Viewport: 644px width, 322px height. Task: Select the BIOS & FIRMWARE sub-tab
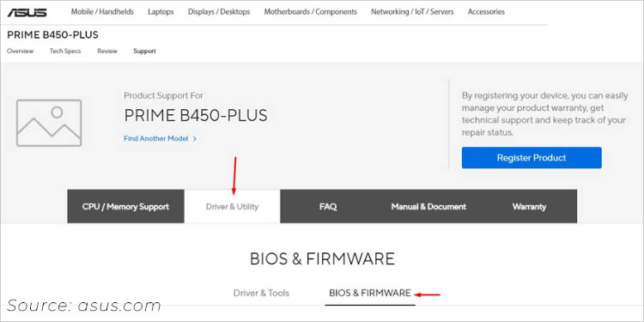[x=369, y=294]
